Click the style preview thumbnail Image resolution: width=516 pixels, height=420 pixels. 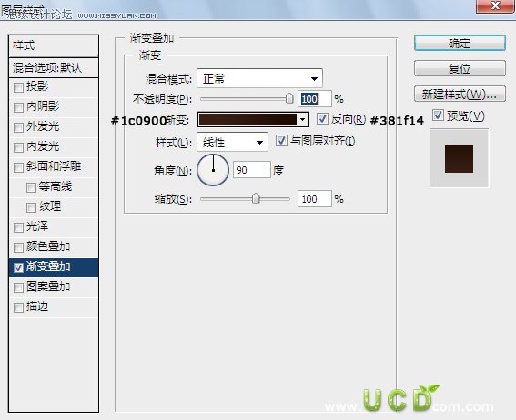point(459,158)
